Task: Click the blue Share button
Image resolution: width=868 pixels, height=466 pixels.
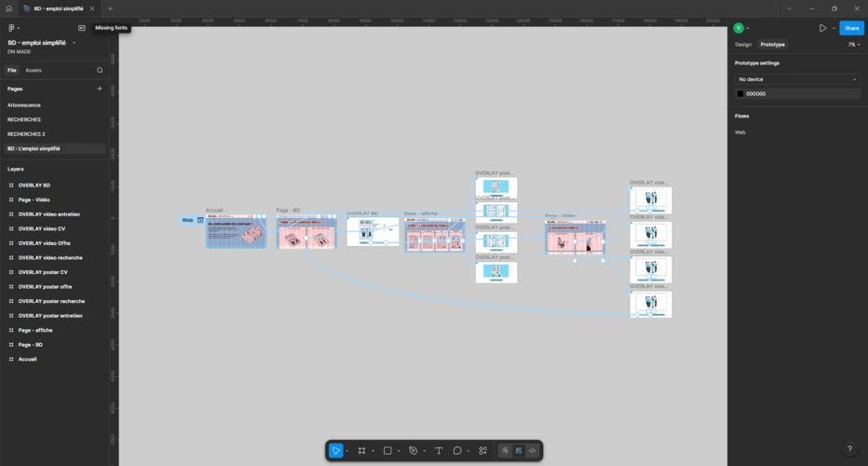Action: pos(851,28)
